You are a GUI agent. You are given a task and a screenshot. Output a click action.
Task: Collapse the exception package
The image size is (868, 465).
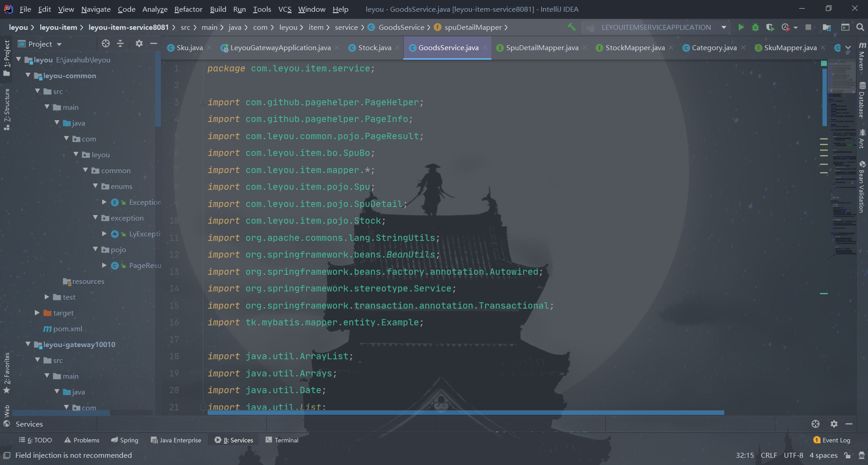(x=95, y=218)
